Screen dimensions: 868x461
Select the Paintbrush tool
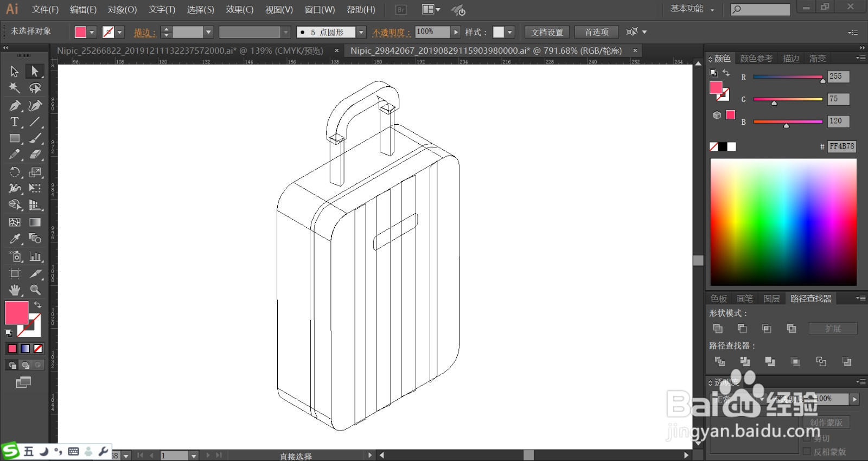pos(35,138)
